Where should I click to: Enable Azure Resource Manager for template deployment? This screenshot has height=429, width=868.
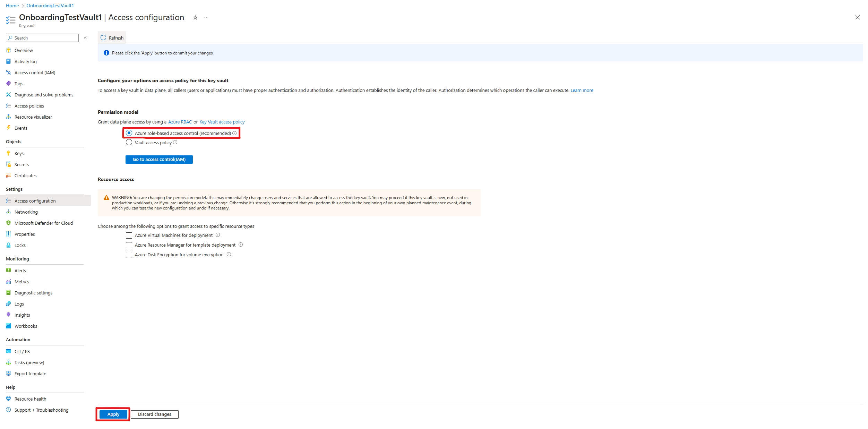click(128, 244)
